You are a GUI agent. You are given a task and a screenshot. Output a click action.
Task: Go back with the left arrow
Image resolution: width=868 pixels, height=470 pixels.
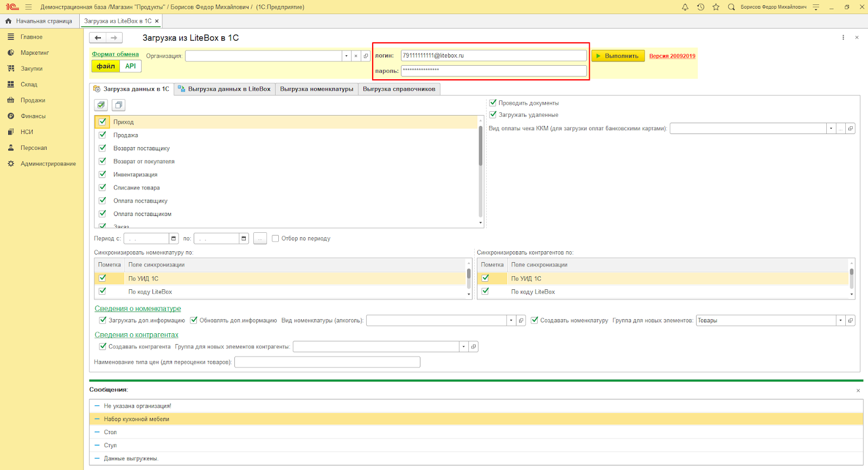point(98,38)
